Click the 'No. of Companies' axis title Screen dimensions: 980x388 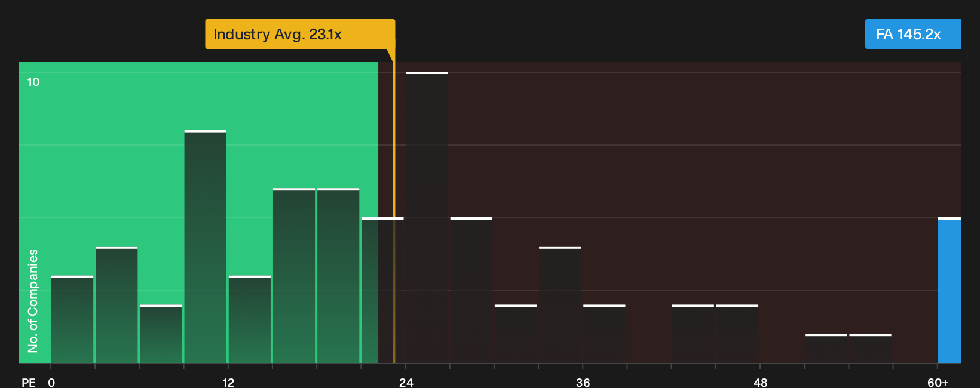(x=33, y=300)
